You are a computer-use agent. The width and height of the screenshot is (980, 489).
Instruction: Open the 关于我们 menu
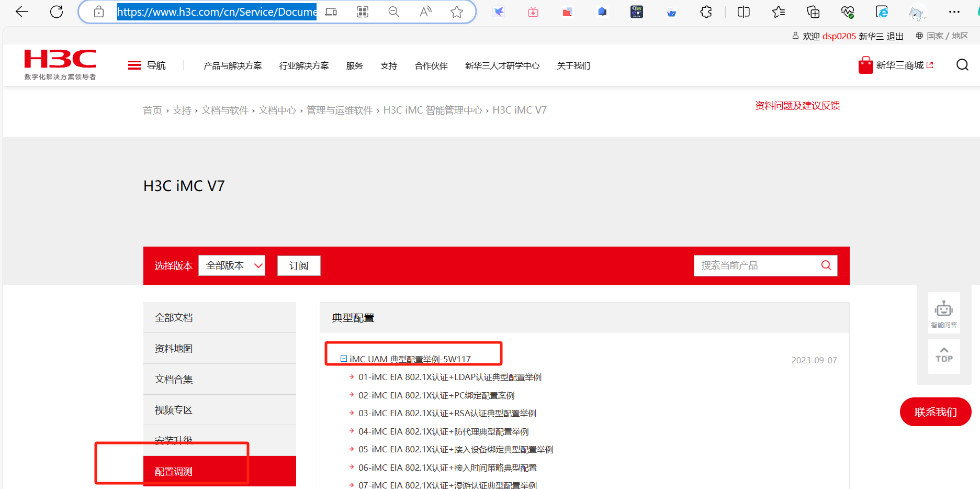coord(573,65)
